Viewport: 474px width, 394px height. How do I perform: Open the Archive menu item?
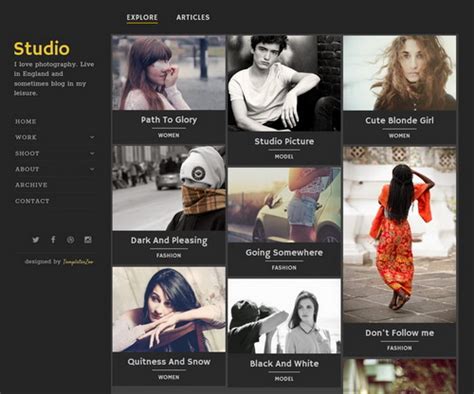click(x=31, y=185)
